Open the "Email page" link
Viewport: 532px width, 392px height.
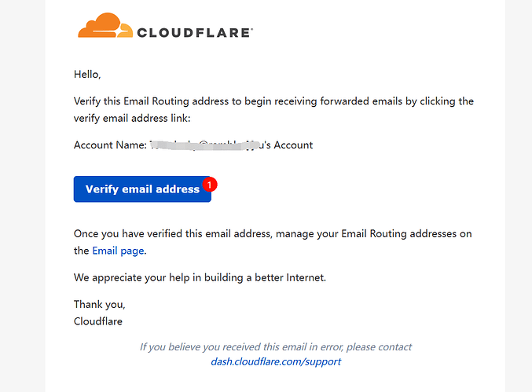tap(118, 251)
